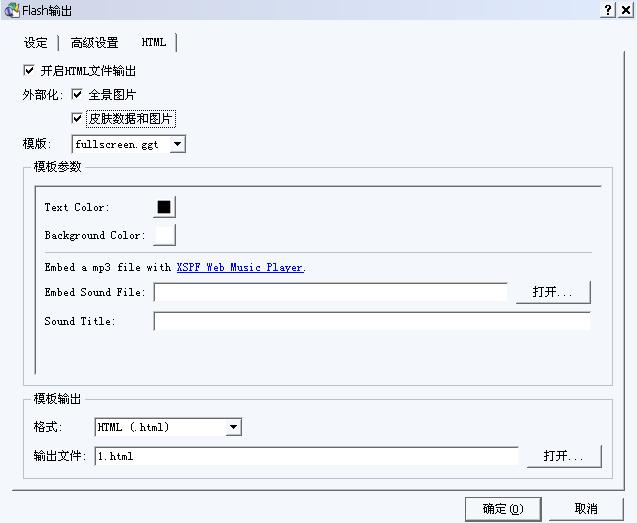Focus the Embed Sound File input field
This screenshot has width=638, height=523.
330,293
